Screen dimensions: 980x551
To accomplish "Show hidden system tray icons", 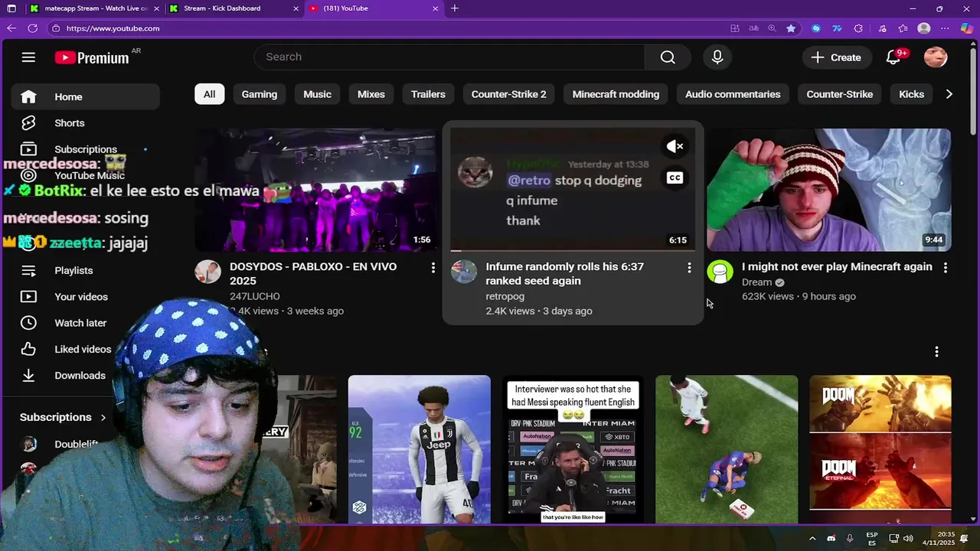I will pyautogui.click(x=812, y=539).
